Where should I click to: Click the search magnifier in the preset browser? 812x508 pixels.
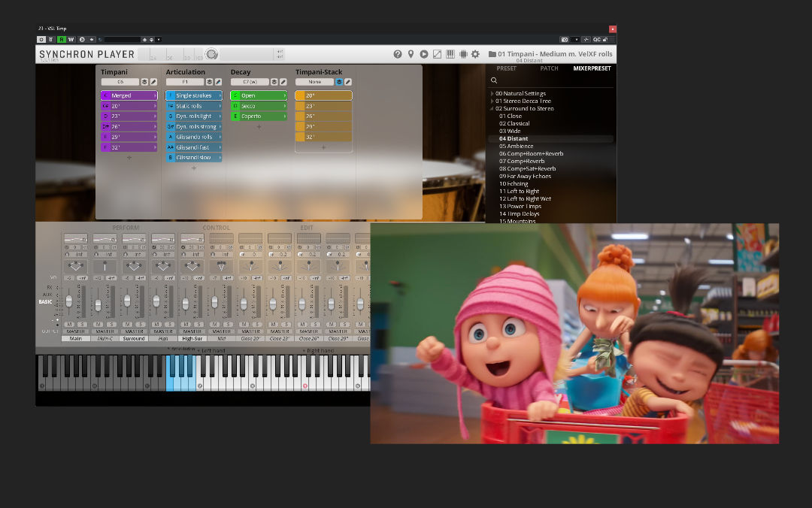[x=494, y=80]
